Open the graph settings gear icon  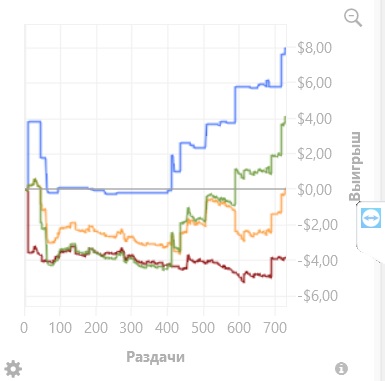[13, 369]
